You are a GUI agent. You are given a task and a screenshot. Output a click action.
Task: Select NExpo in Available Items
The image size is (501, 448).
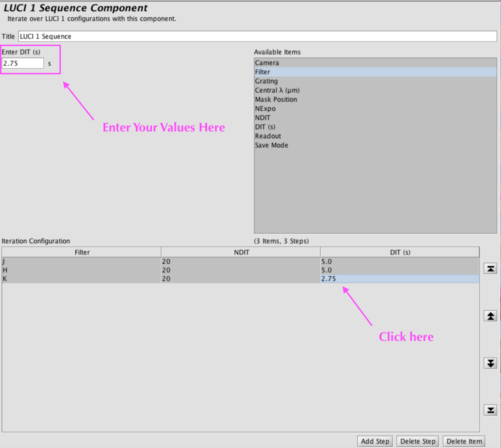tap(375, 108)
